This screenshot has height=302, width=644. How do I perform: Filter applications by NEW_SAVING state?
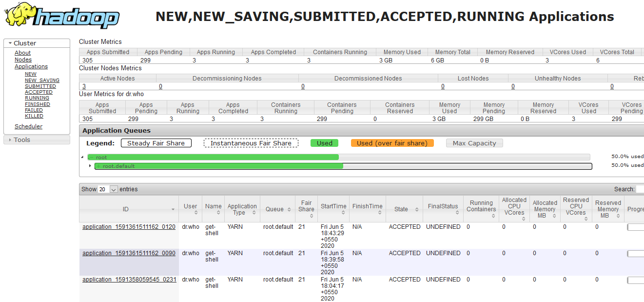pyautogui.click(x=42, y=81)
